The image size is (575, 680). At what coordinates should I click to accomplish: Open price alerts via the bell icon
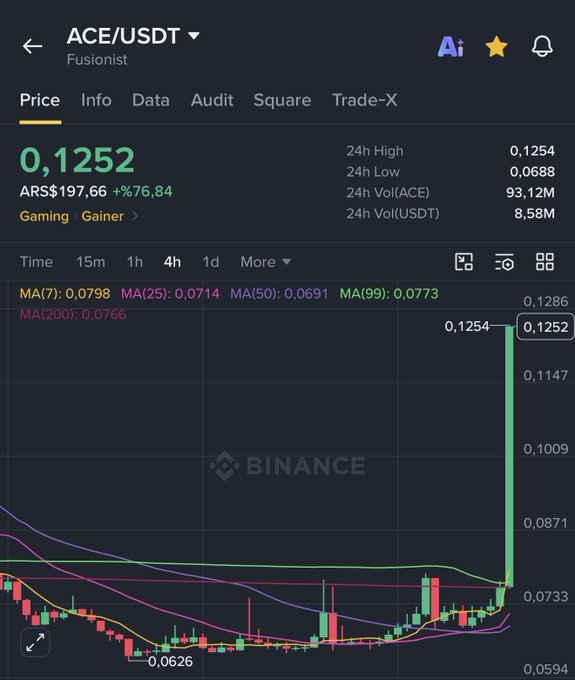tap(542, 46)
